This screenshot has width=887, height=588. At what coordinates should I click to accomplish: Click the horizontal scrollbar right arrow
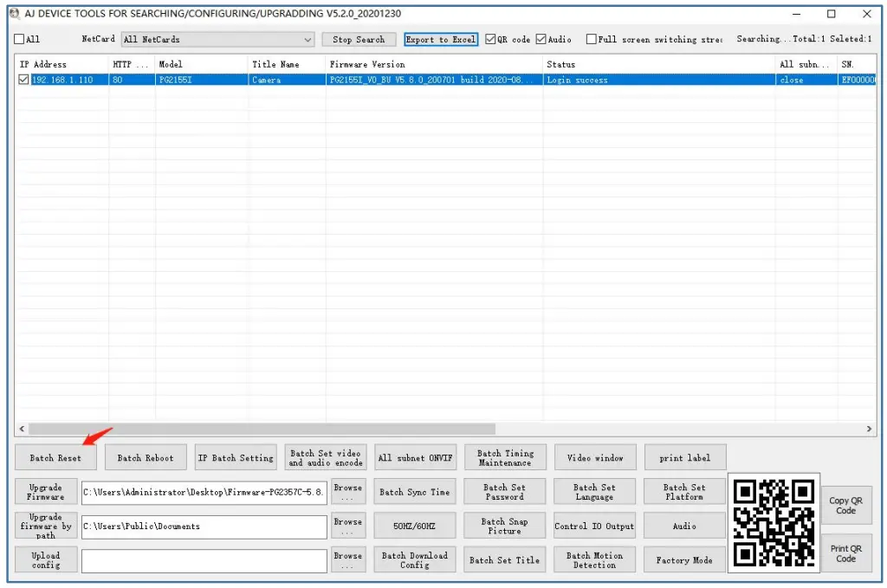pos(870,430)
